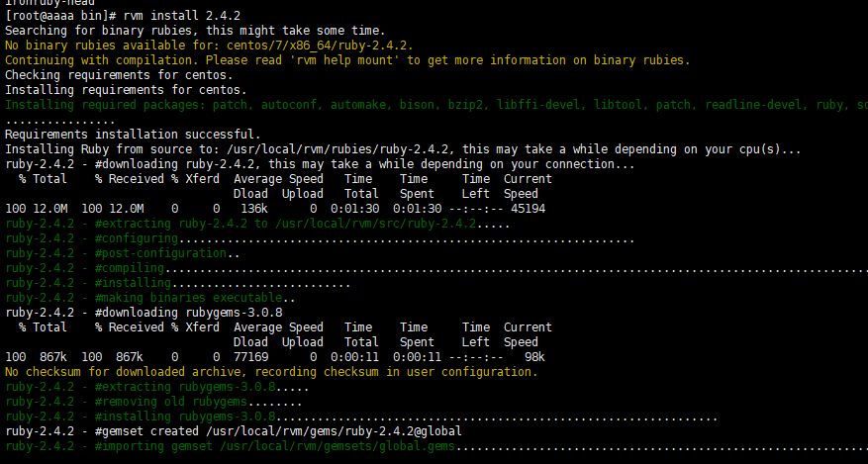868x464 pixels.
Task: Click the '#downloading rubygems-3.0.8' line
Action: tap(144, 313)
